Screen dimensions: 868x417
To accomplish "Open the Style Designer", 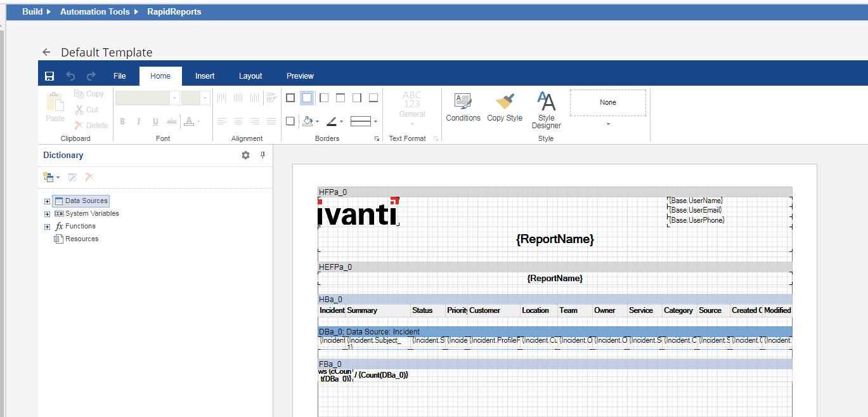I will click(546, 109).
